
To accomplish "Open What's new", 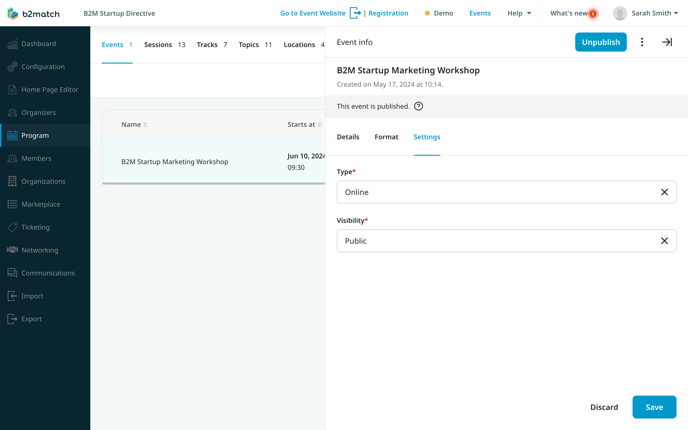I will pyautogui.click(x=569, y=13).
